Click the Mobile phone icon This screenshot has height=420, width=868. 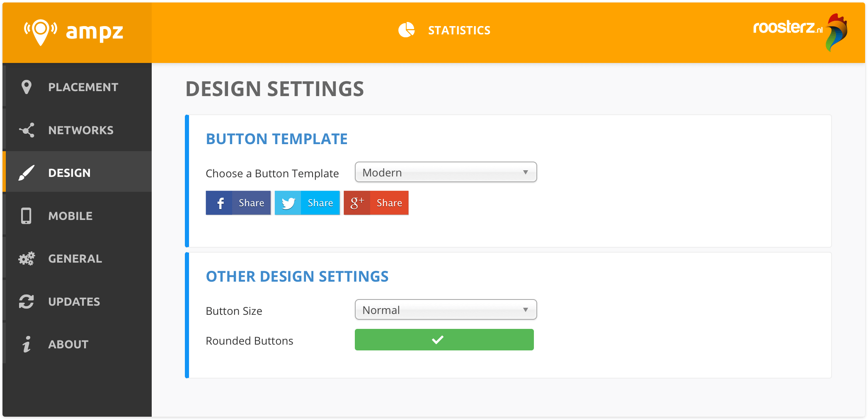point(26,216)
